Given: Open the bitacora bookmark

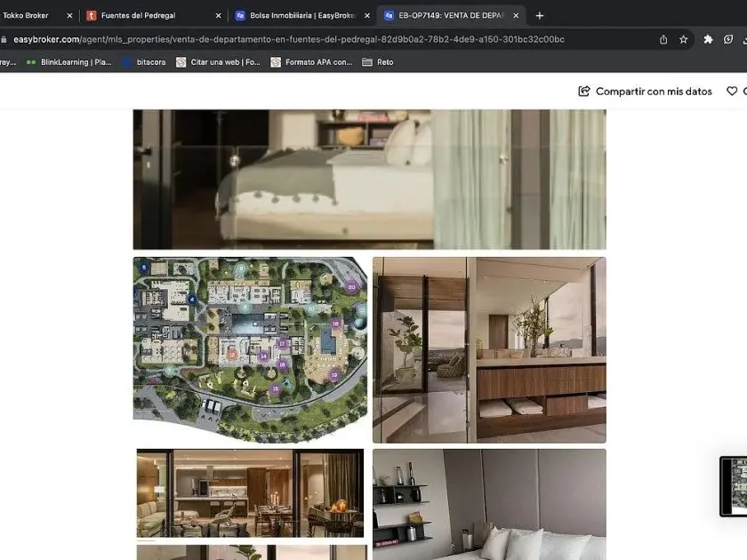Looking at the screenshot, I should 144,62.
